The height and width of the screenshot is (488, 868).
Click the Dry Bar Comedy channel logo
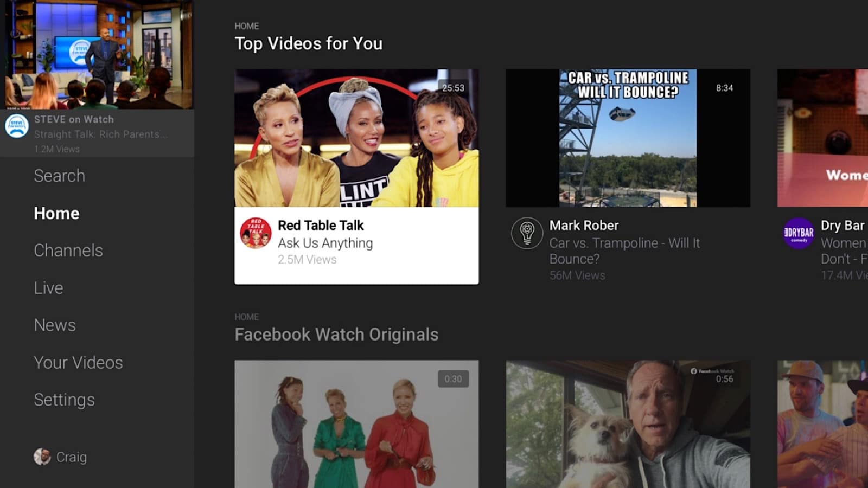(x=798, y=233)
